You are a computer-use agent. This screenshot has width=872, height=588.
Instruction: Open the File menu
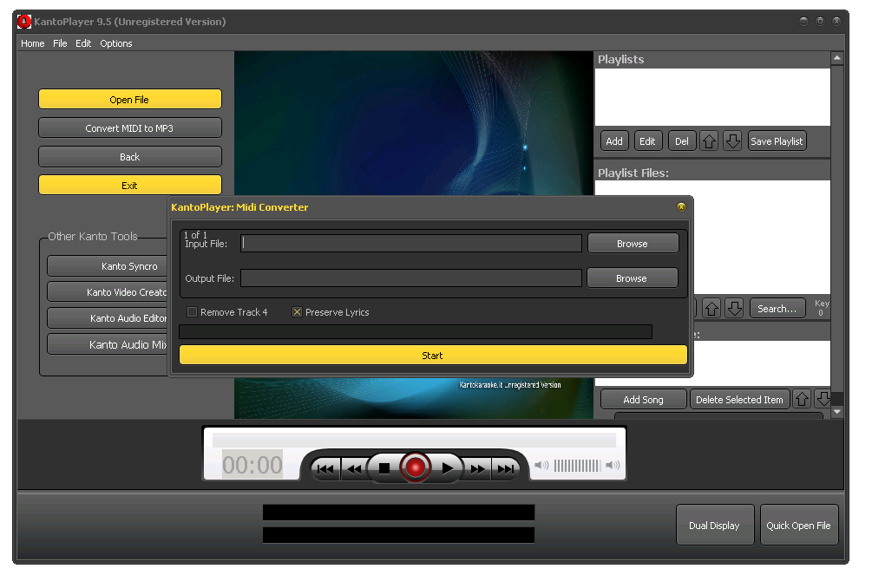click(x=60, y=43)
